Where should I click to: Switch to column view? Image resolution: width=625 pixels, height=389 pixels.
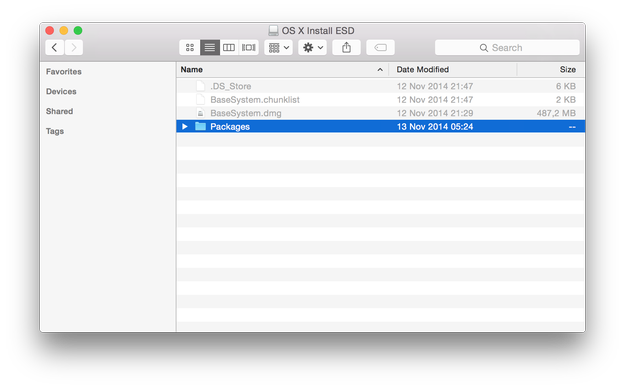(x=229, y=47)
